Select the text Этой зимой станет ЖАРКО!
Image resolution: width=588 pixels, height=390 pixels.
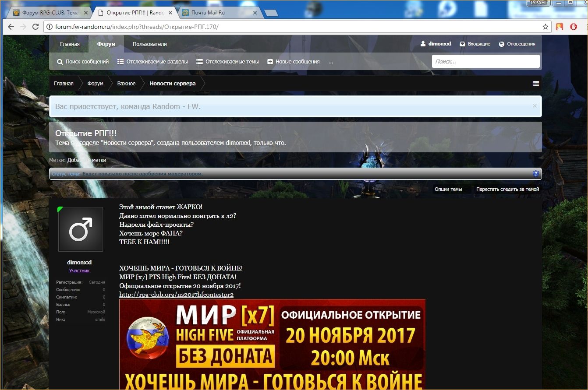[x=161, y=207]
